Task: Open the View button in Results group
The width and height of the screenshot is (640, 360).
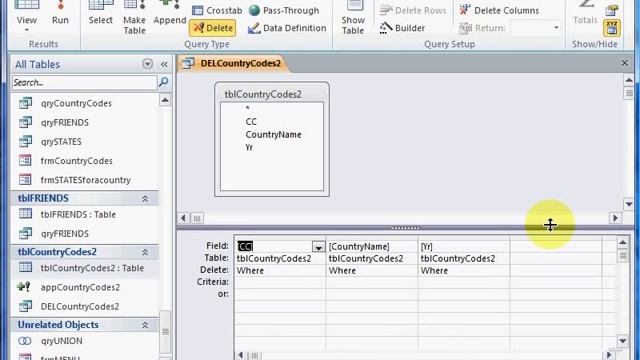Action: click(27, 17)
